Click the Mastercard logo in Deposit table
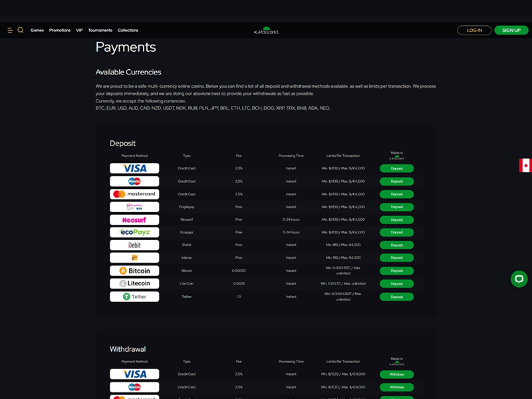Viewport: 532px width, 399px height. [x=134, y=194]
